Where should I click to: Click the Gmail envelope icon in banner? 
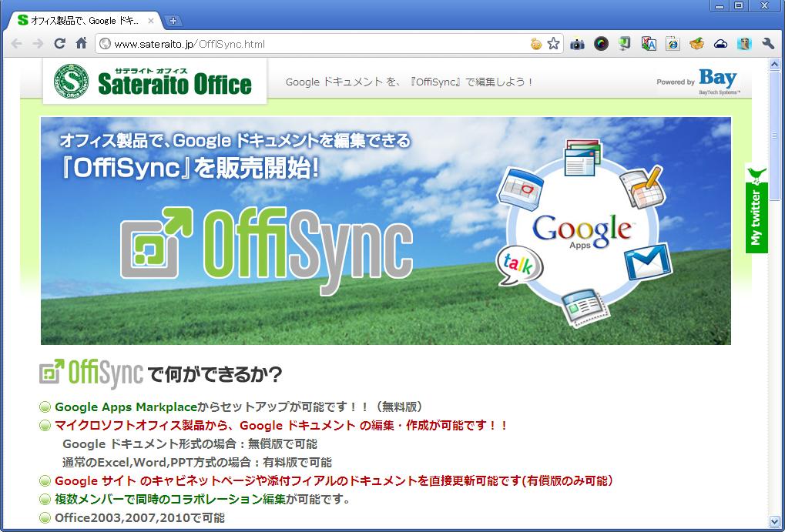tap(647, 263)
